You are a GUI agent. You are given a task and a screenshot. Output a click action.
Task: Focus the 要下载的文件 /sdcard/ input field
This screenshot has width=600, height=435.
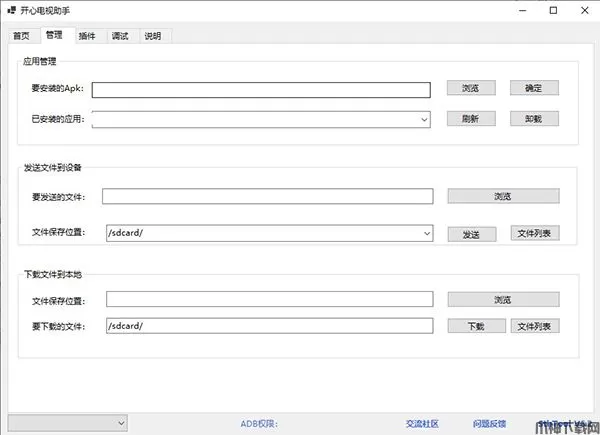(267, 326)
